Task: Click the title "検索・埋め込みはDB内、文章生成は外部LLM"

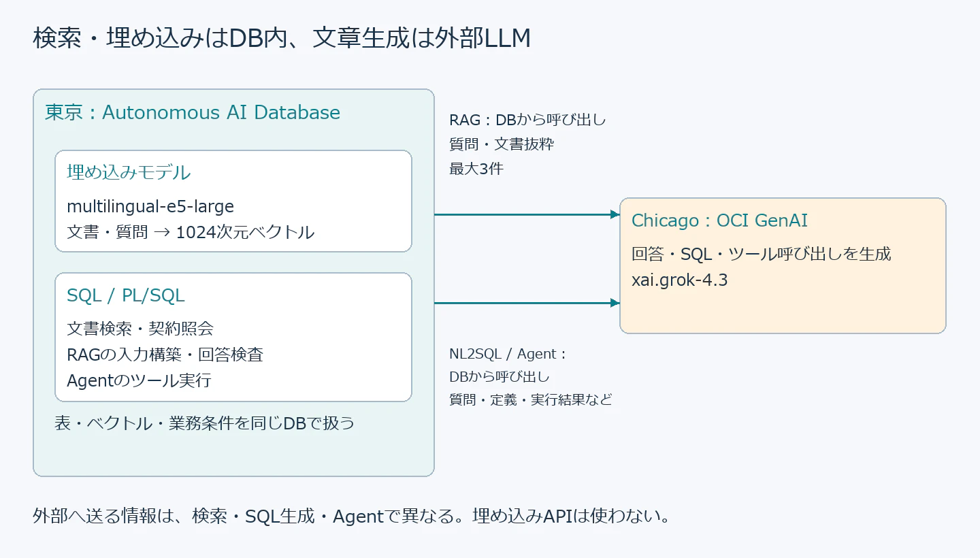Action: (282, 39)
